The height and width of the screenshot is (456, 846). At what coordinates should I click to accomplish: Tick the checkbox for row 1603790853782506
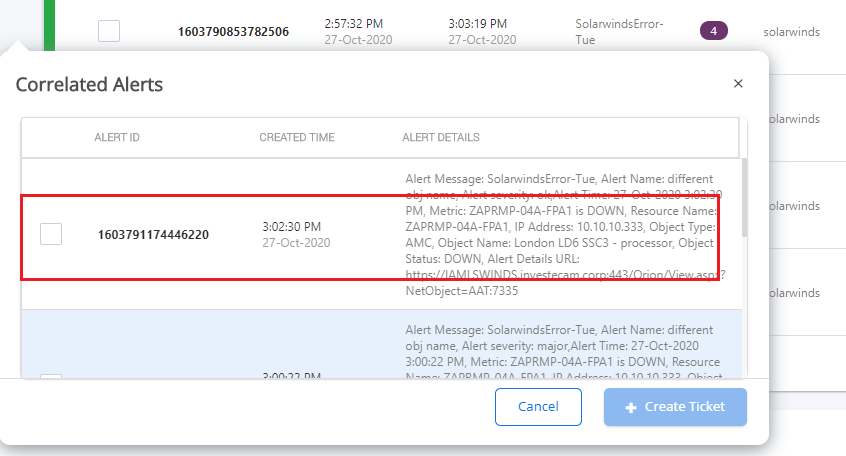pos(109,31)
